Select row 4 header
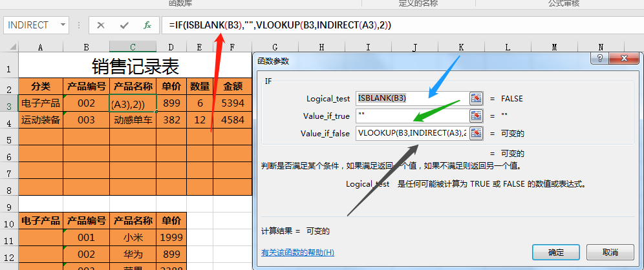The width and height of the screenshot is (644, 270). pyautogui.click(x=9, y=119)
